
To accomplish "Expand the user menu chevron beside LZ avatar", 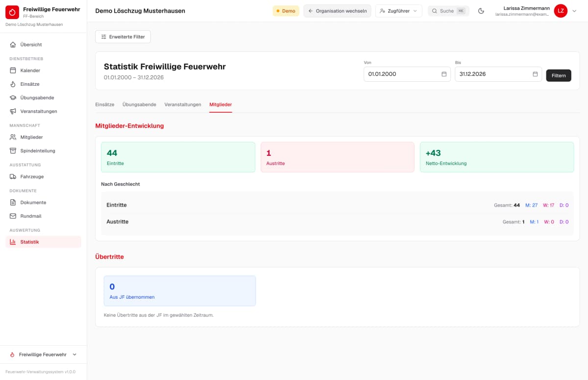I will click(575, 11).
